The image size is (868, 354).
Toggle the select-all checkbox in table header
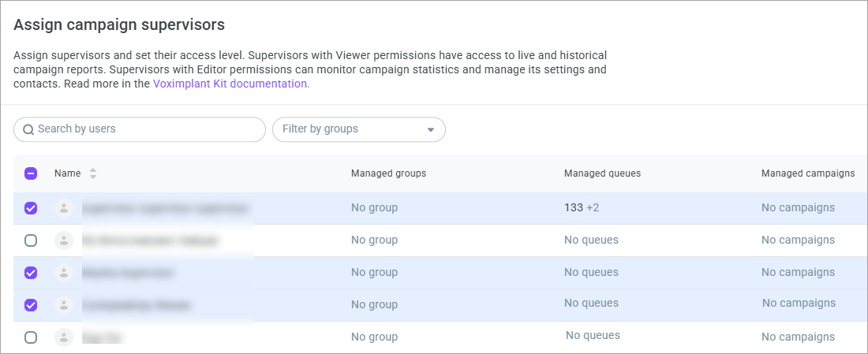[x=31, y=173]
